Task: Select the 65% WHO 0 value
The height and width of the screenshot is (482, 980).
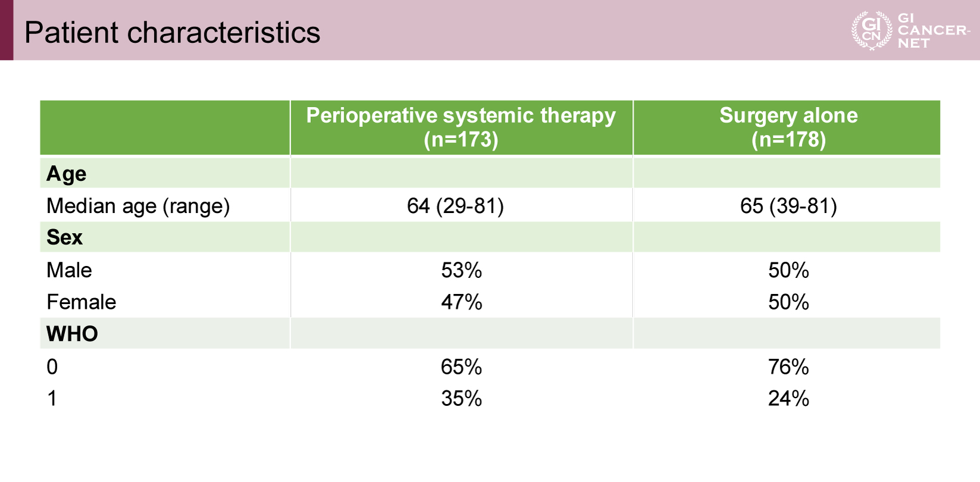Action: [461, 367]
